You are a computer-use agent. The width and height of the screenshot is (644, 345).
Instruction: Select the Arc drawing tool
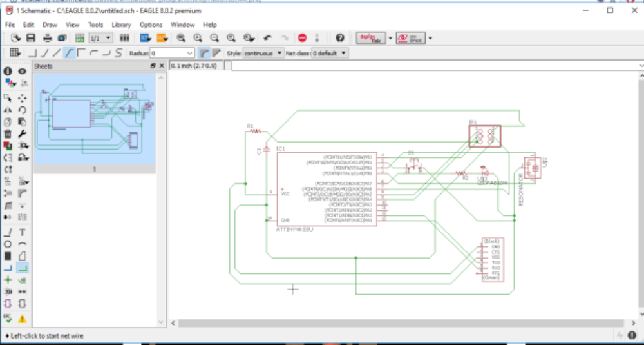tap(22, 244)
